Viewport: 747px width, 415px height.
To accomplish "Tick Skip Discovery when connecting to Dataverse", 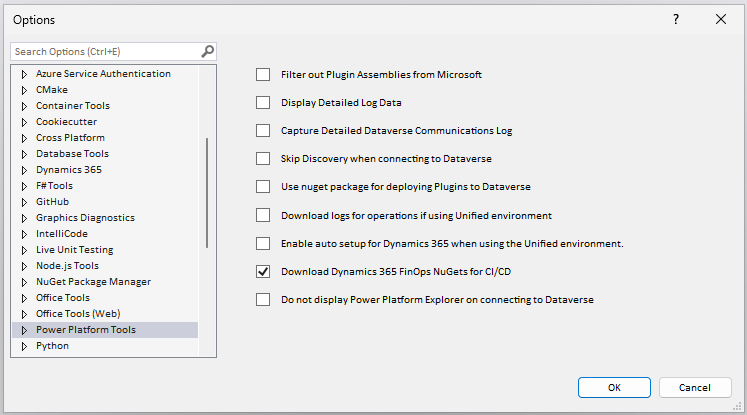I will tap(263, 158).
